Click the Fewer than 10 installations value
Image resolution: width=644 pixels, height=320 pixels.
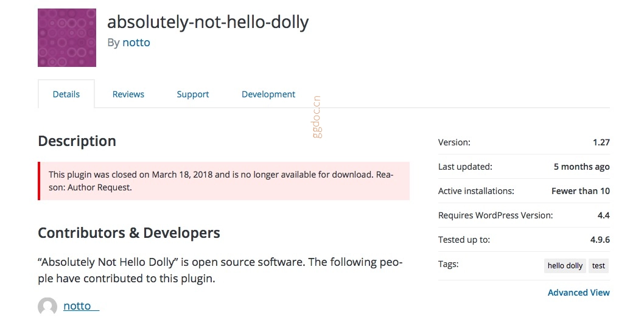(x=580, y=191)
